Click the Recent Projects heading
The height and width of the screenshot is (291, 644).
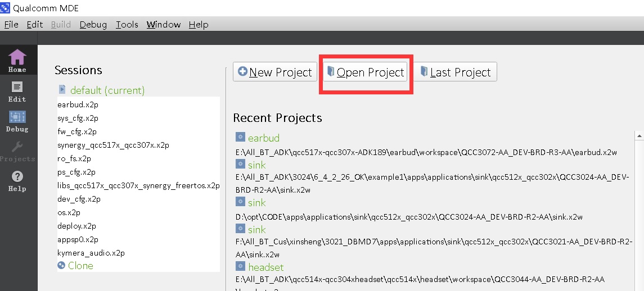point(278,118)
